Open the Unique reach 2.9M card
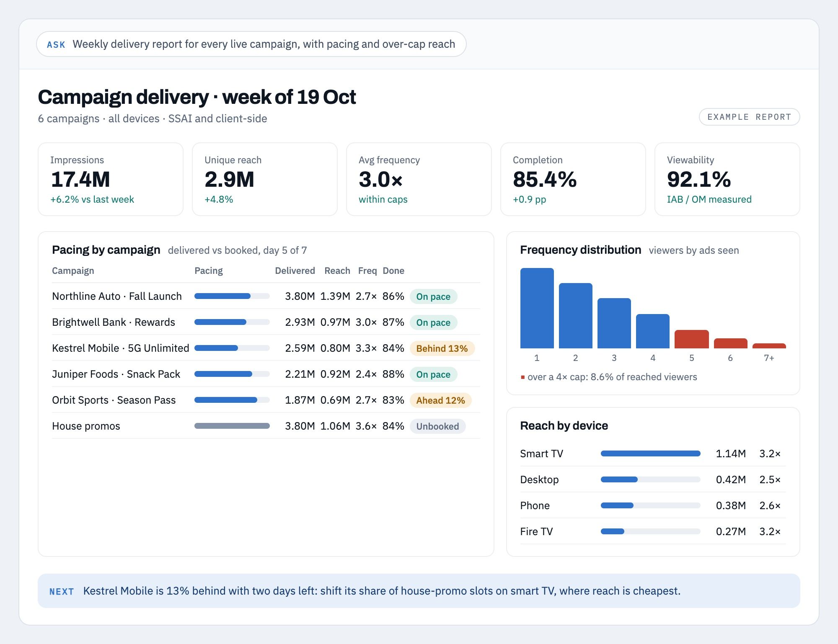The width and height of the screenshot is (838, 644). [x=265, y=179]
